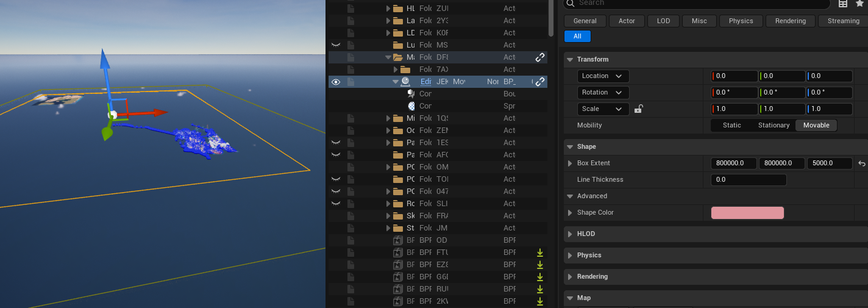
Task: Click the favorites star icon in Details
Action: [859, 3]
